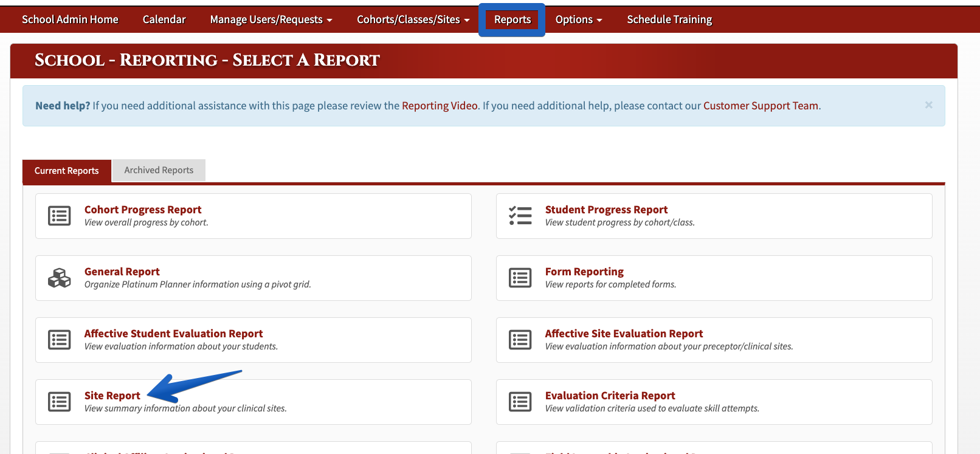Go to School Admin Home

[x=71, y=19]
